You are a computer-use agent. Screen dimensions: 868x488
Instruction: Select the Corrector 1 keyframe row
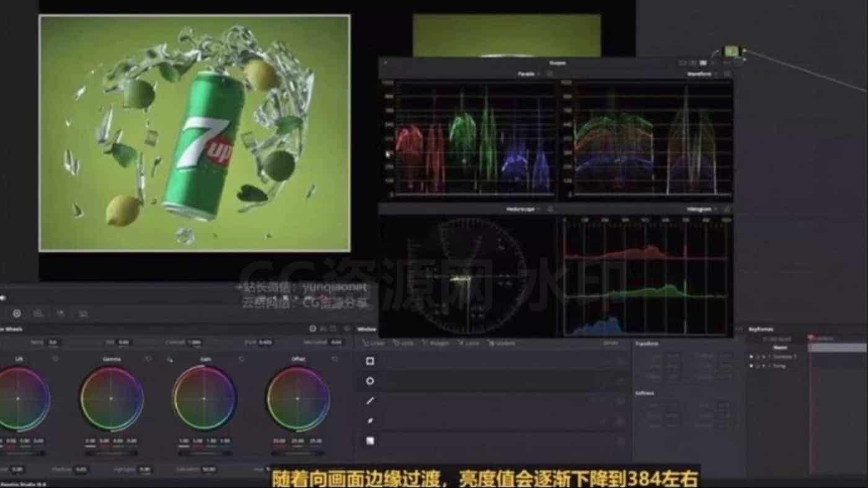(777, 357)
